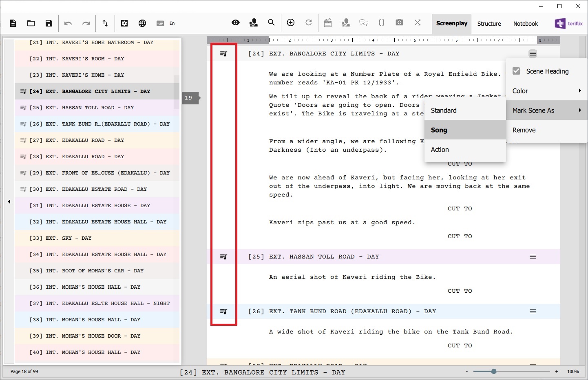588x380 pixels.
Task: Switch to the Structure tab
Action: [489, 24]
